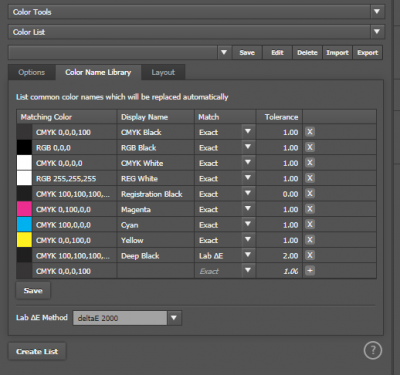Click Tolerance value 0.00 for Registration Black
400x375 pixels.
tap(290, 194)
